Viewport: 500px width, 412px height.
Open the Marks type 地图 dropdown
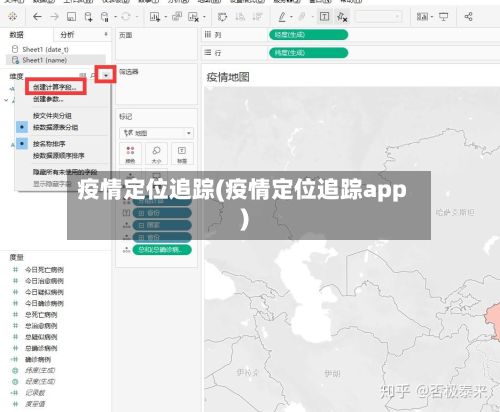(156, 133)
